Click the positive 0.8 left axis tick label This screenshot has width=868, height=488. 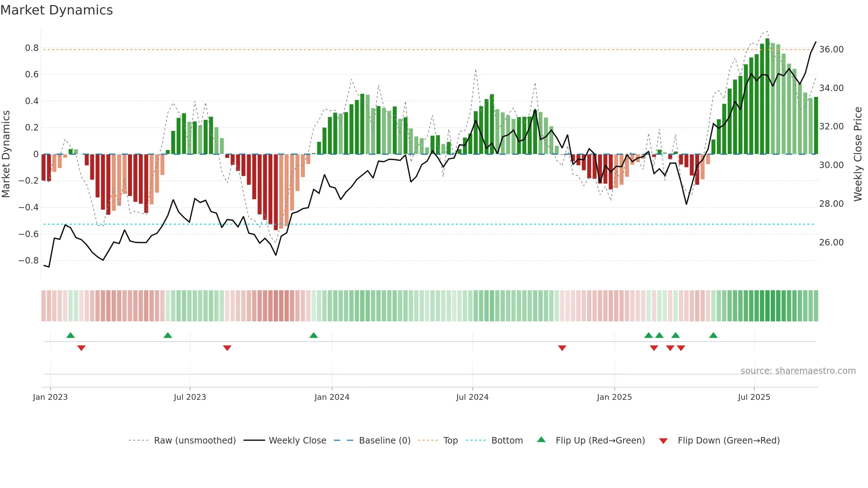(x=32, y=48)
